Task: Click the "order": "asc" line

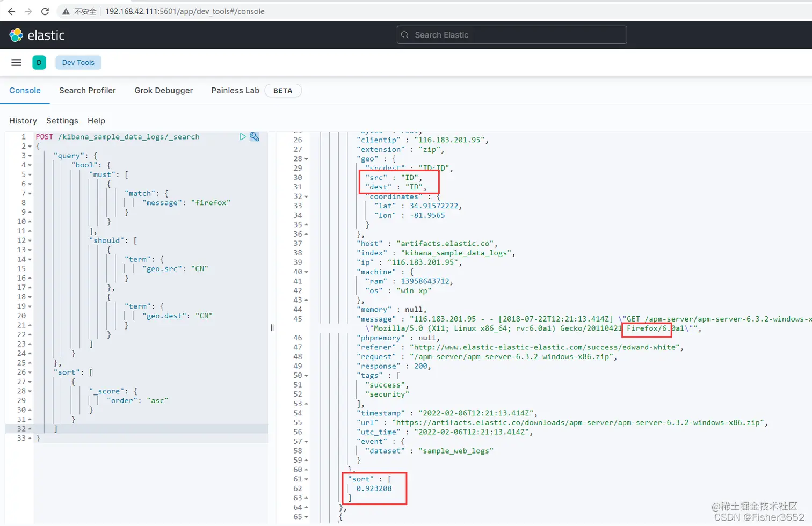Action: click(x=137, y=401)
